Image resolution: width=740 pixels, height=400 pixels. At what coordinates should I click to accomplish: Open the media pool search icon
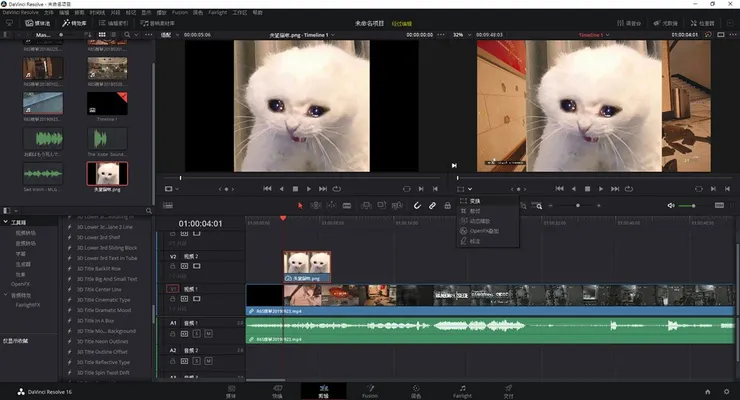coord(127,35)
